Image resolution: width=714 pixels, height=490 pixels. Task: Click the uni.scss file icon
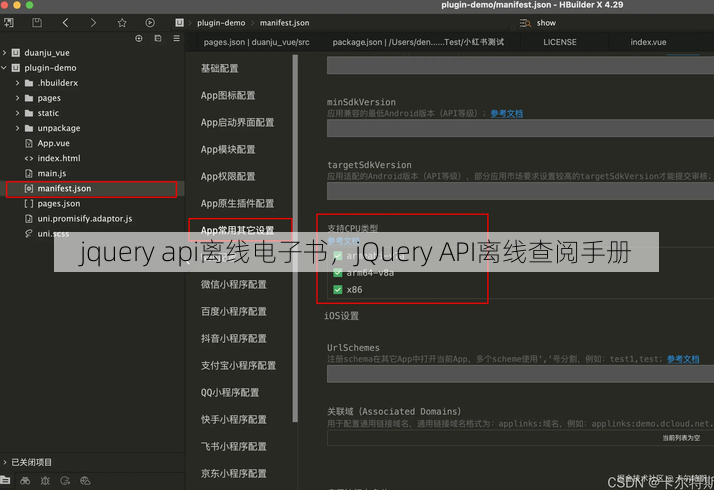(29, 234)
